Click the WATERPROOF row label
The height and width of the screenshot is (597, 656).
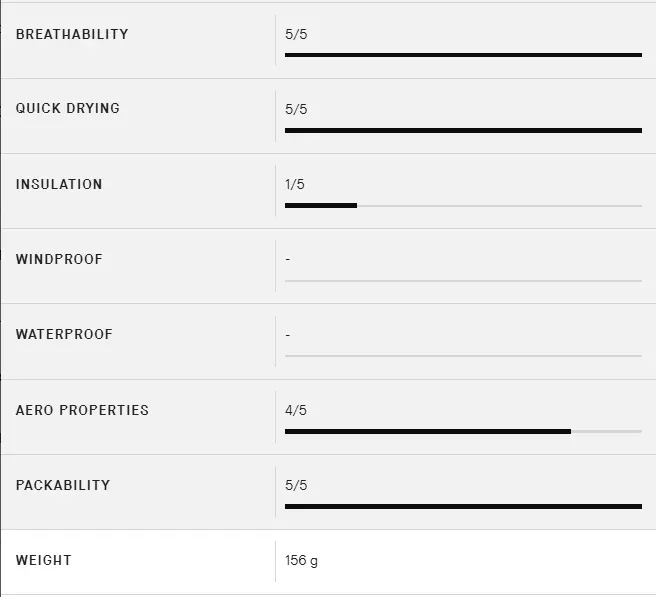click(x=64, y=334)
